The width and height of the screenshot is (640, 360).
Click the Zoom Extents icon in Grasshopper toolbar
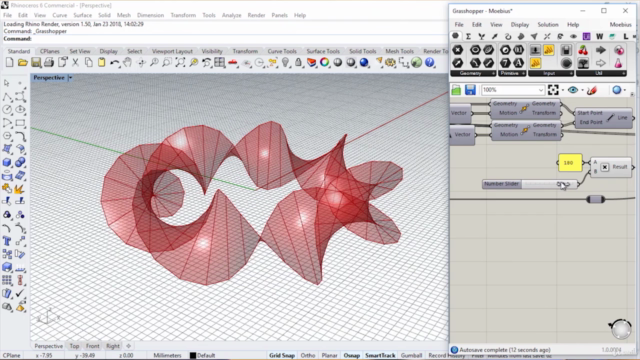click(553, 90)
